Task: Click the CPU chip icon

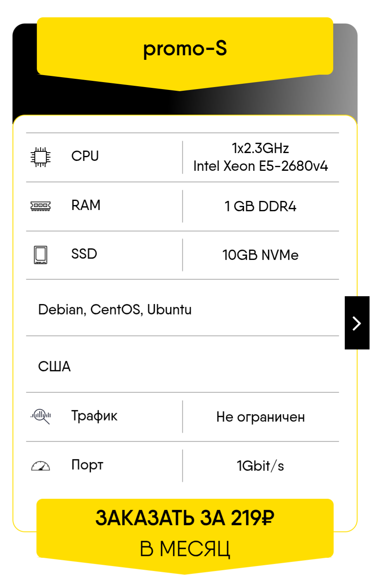Action: (x=40, y=157)
